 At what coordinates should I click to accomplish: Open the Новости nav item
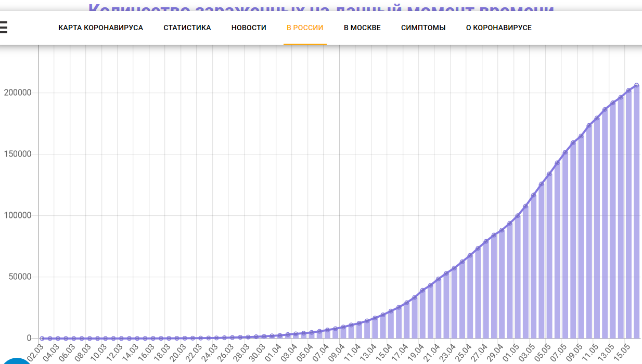[x=249, y=28]
